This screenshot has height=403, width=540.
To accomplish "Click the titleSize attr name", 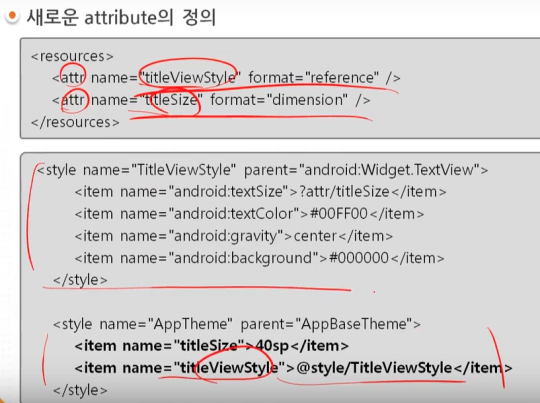I will coord(172,100).
